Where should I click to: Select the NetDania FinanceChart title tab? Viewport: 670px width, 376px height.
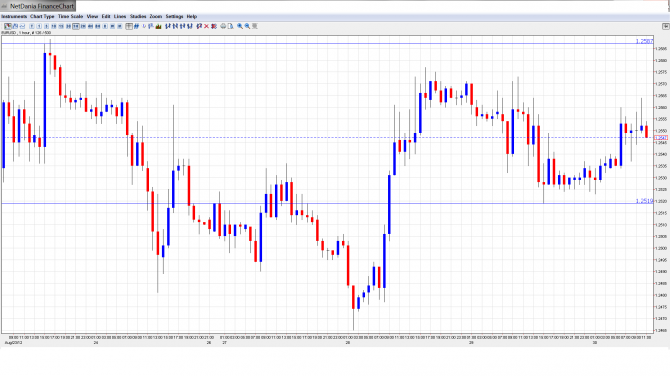coord(38,6)
